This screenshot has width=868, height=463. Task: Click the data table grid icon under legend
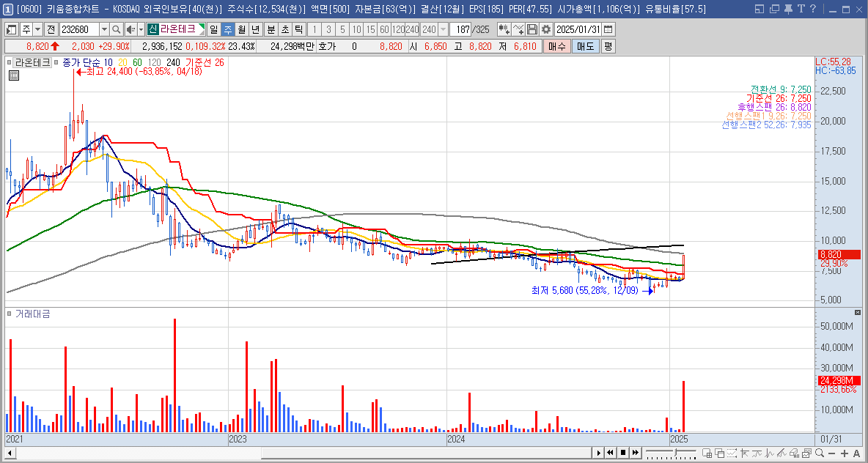[x=14, y=75]
